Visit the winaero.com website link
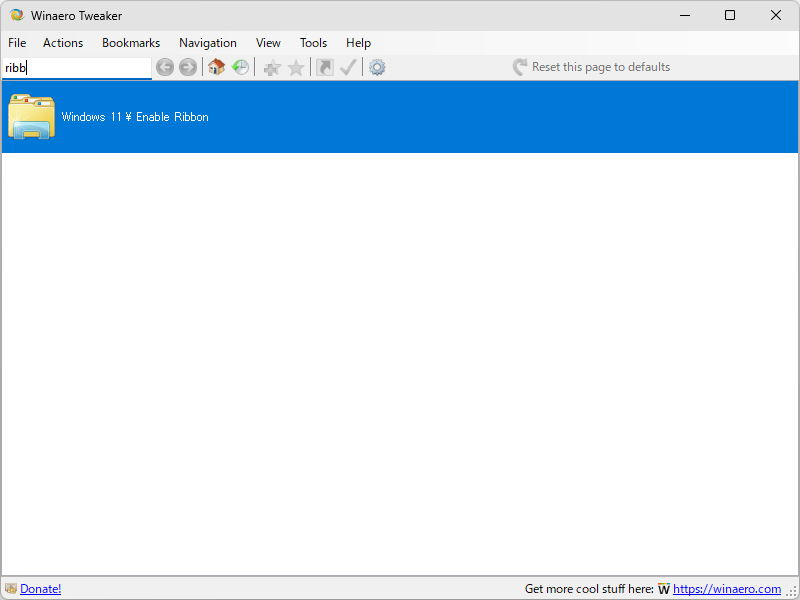This screenshot has width=800, height=600. click(727, 589)
